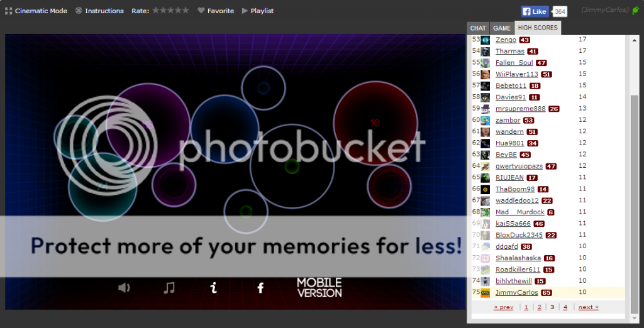644x328 pixels.
Task: Open ddgafd's profile link
Action: [506, 247]
